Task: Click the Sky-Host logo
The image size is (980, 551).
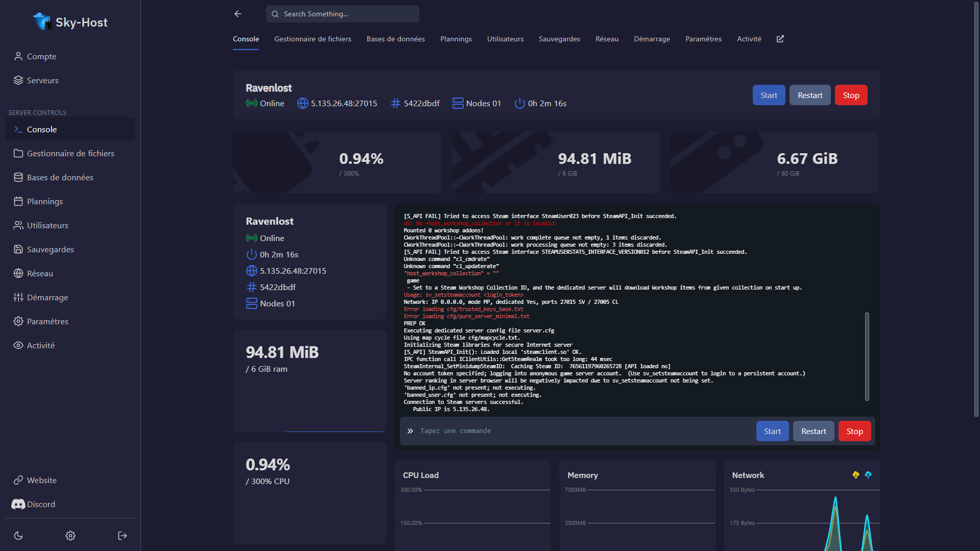Action: click(x=70, y=22)
